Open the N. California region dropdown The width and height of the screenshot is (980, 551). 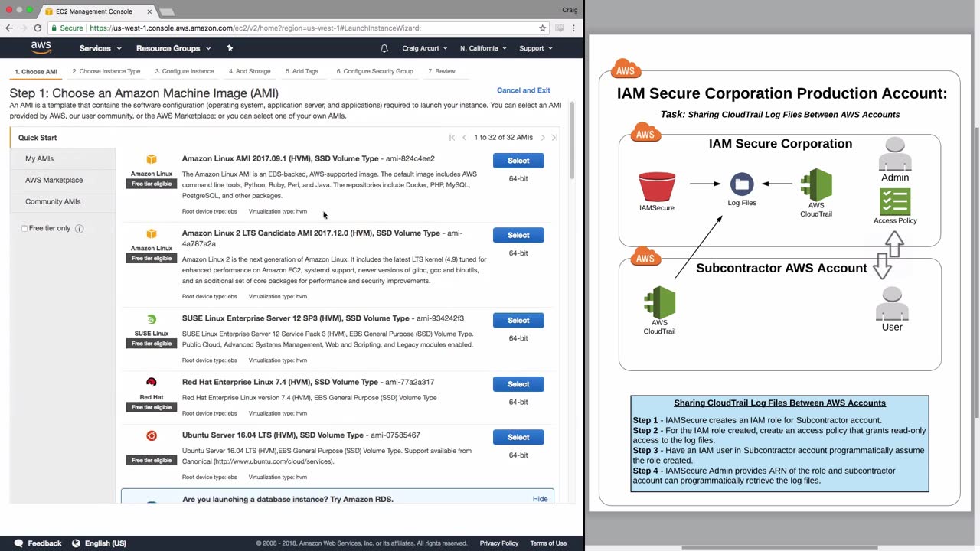[x=483, y=48]
